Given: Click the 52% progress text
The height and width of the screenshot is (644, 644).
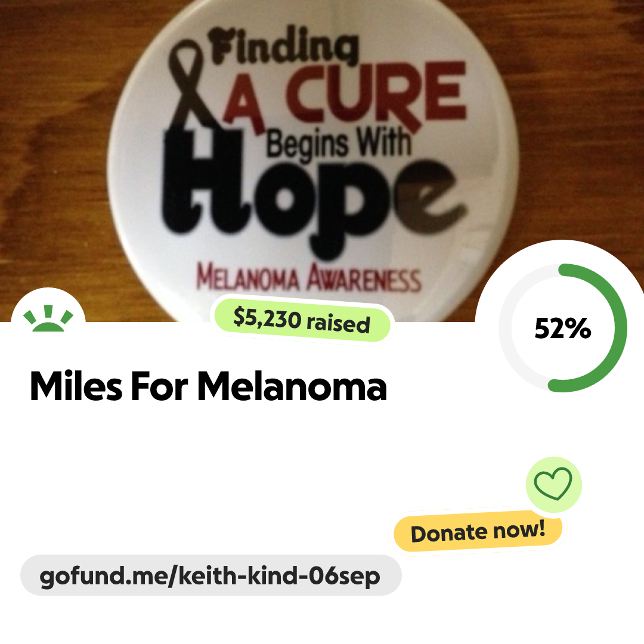Looking at the screenshot, I should click(x=563, y=328).
